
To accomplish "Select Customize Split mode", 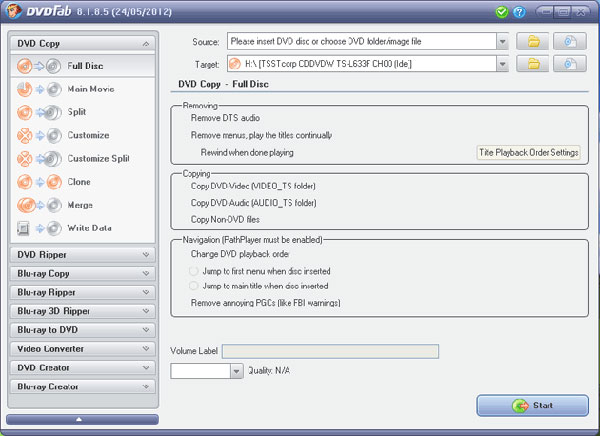I will (83, 158).
